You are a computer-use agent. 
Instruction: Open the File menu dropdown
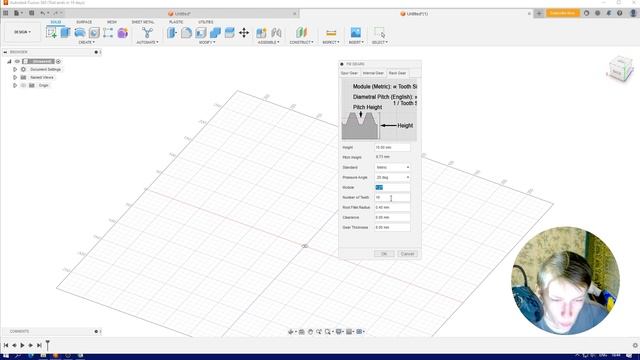click(x=17, y=13)
